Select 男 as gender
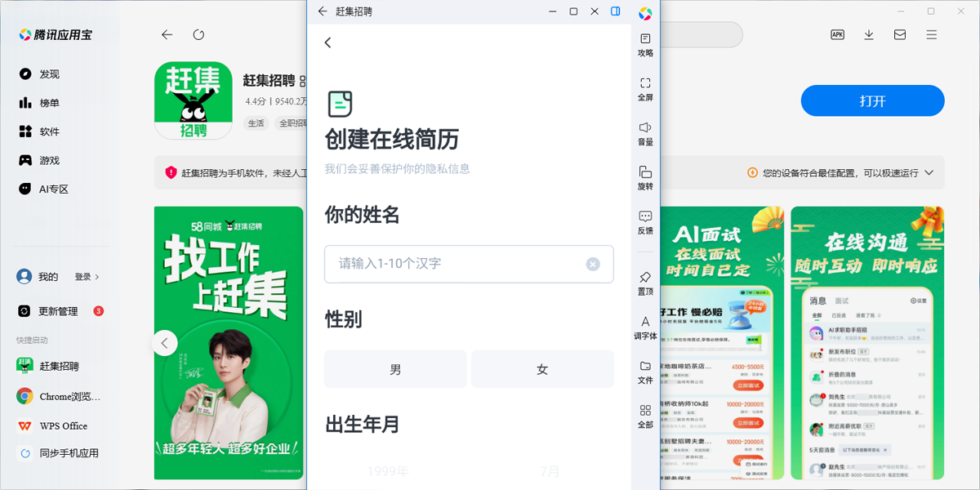Viewport: 980px width, 490px height. pyautogui.click(x=395, y=369)
